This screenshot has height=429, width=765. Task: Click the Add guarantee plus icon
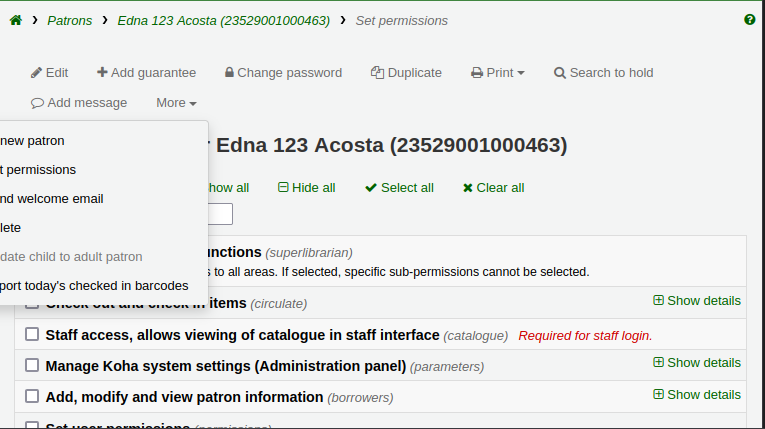[x=102, y=73]
